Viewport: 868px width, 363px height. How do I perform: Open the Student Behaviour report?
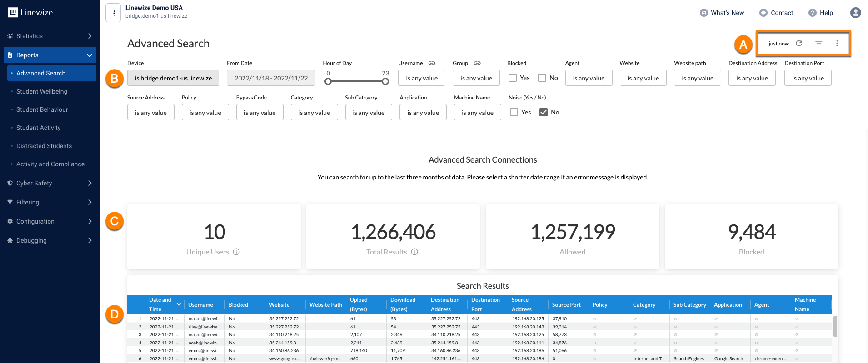(42, 109)
